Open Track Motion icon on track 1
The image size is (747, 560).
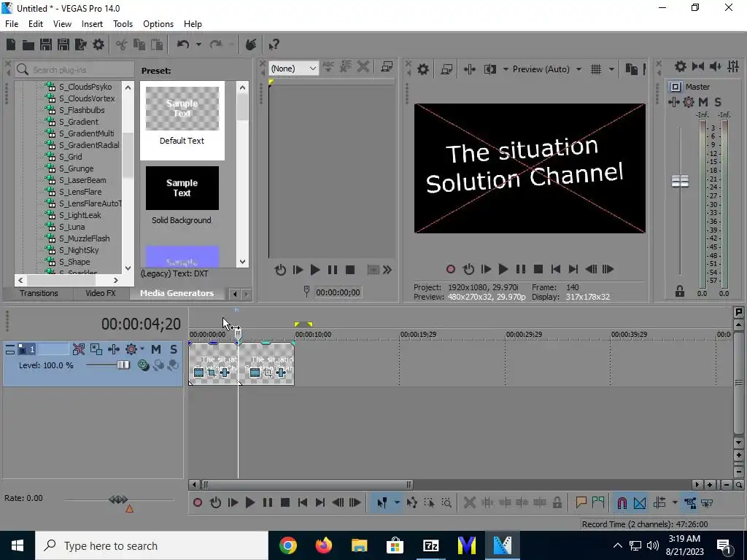click(96, 349)
